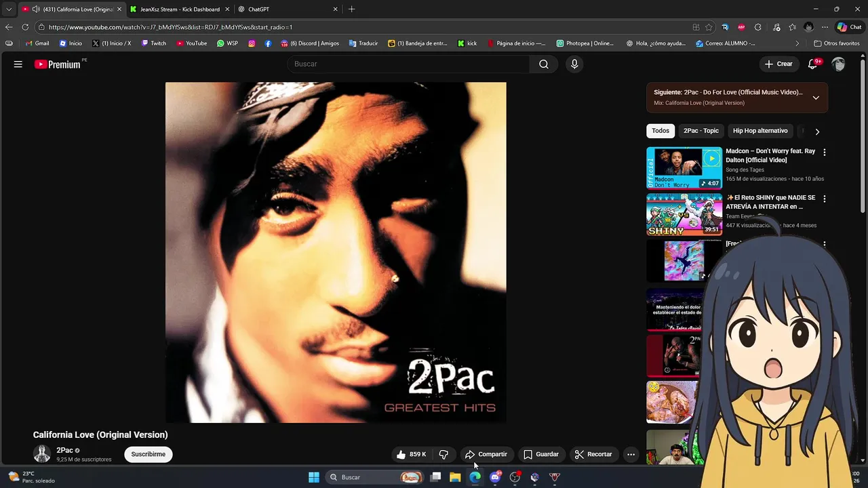Go back with browser back arrow
This screenshot has height=488, width=868.
(x=9, y=27)
